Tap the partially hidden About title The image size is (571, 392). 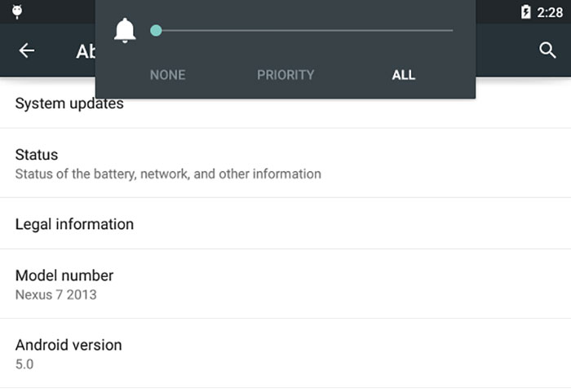tap(86, 51)
